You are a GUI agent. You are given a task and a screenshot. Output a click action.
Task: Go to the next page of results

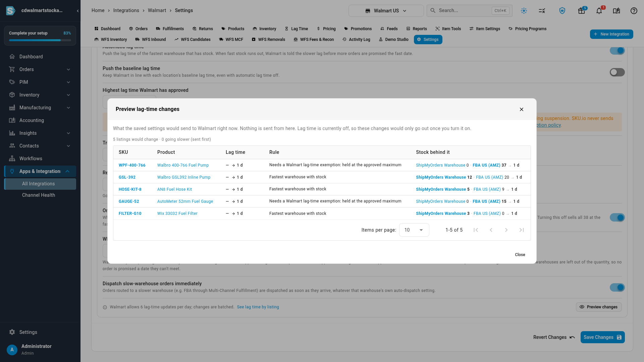(x=506, y=230)
